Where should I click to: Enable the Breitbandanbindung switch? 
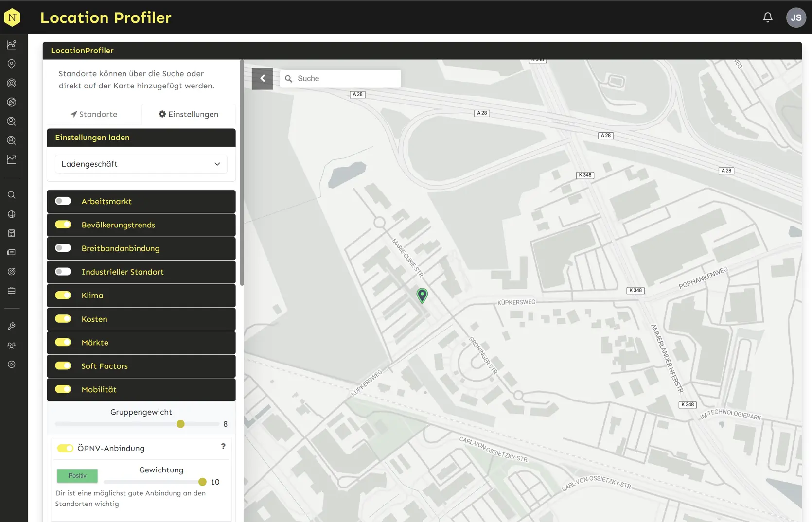point(63,248)
